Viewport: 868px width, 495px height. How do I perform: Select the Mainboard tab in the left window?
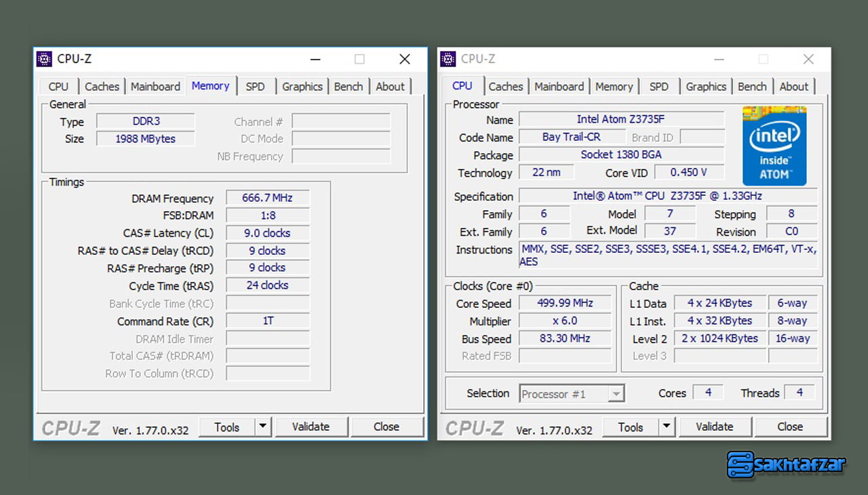(155, 87)
